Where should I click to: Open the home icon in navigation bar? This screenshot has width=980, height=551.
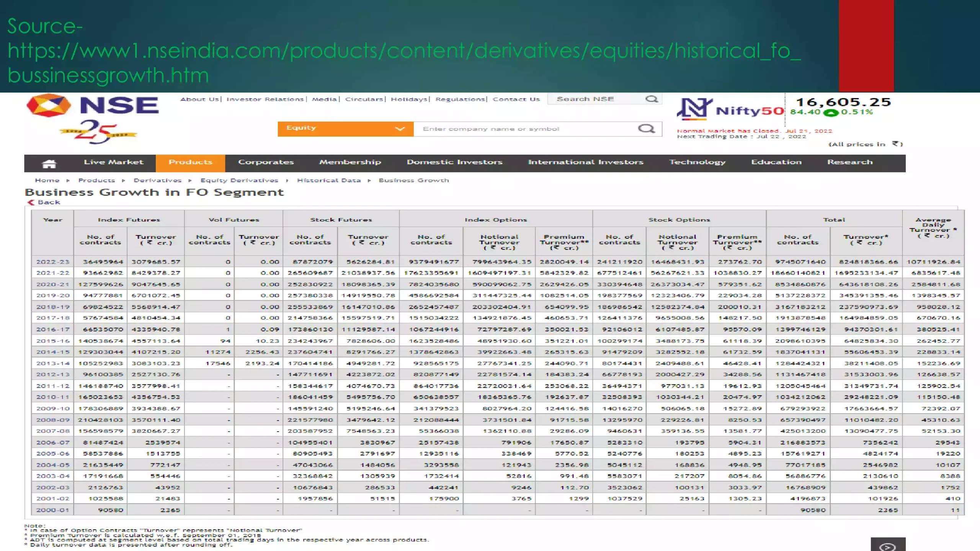click(49, 163)
